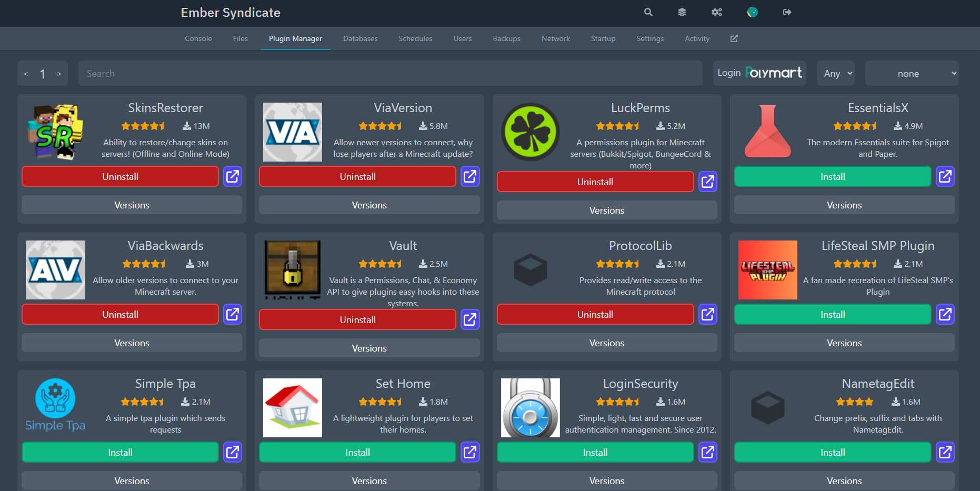Viewport: 980px width, 491px height.
Task: Switch to the Files tab
Action: point(241,38)
